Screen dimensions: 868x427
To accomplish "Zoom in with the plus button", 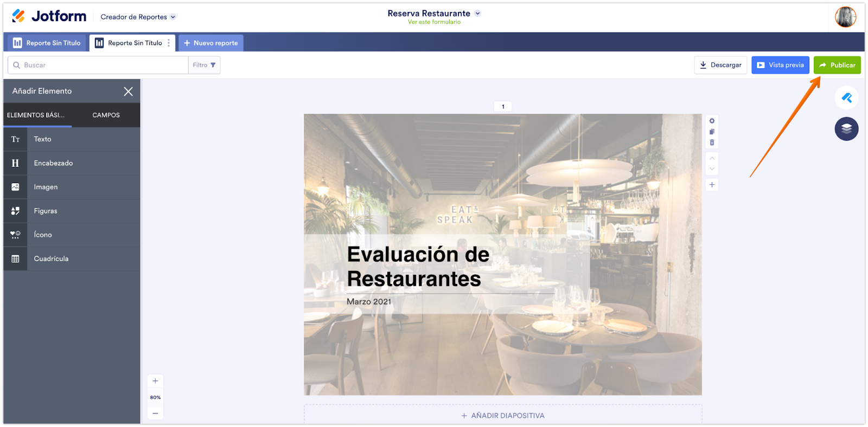I will point(155,381).
